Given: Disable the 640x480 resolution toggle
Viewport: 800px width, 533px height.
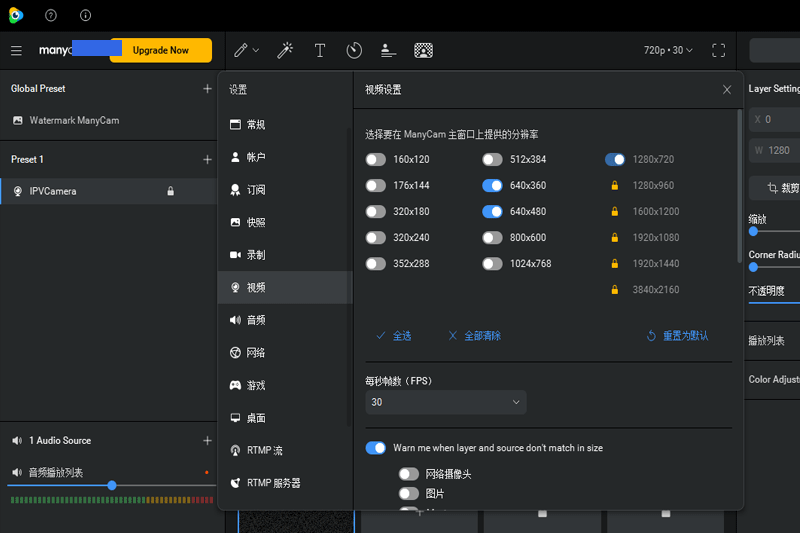Looking at the screenshot, I should tap(492, 212).
